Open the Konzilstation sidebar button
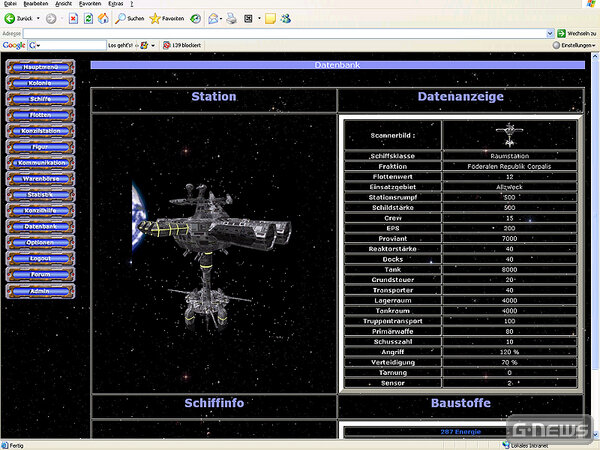Image resolution: width=600 pixels, height=450 pixels. click(x=41, y=131)
